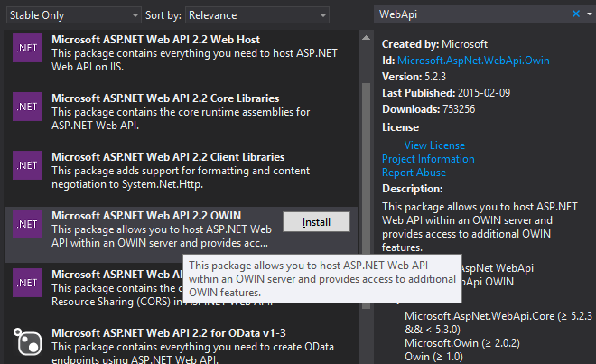Clear the WebApi search with the X icon
Image resolution: width=596 pixels, height=364 pixels.
[577, 14]
